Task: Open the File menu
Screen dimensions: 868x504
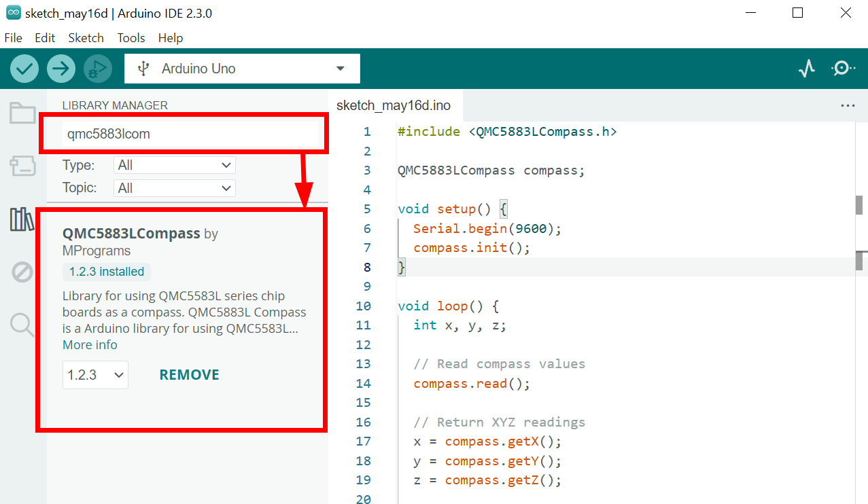Action: pyautogui.click(x=14, y=38)
